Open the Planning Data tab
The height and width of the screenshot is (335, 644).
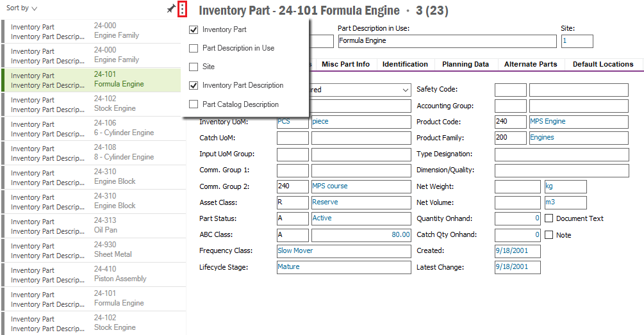pos(465,64)
